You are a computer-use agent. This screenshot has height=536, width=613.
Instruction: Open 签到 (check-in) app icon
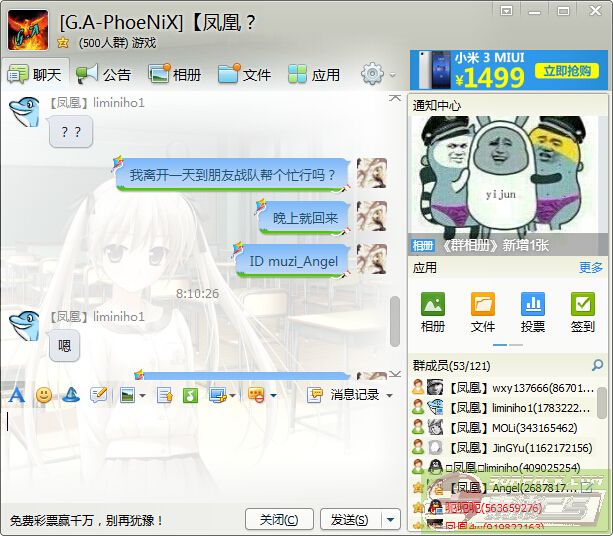582,311
